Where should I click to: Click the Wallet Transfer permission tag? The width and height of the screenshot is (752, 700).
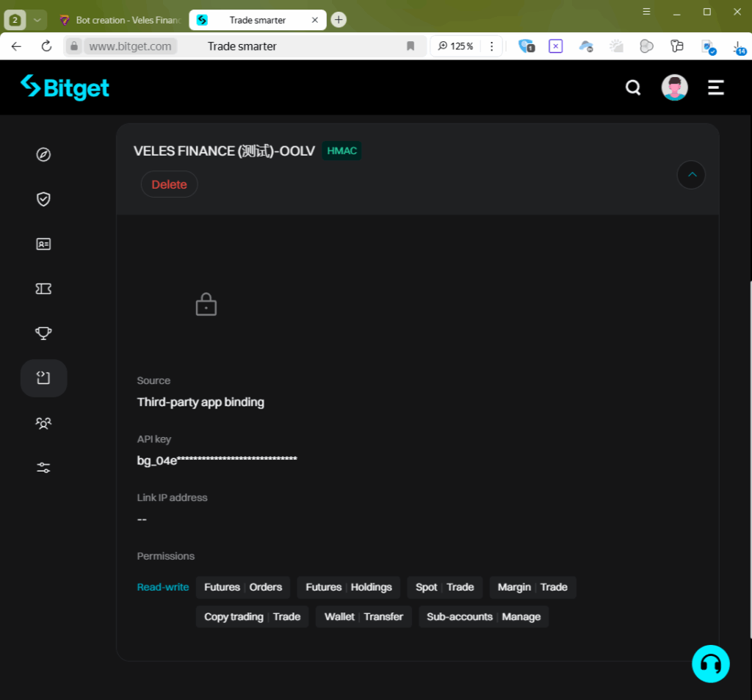364,617
